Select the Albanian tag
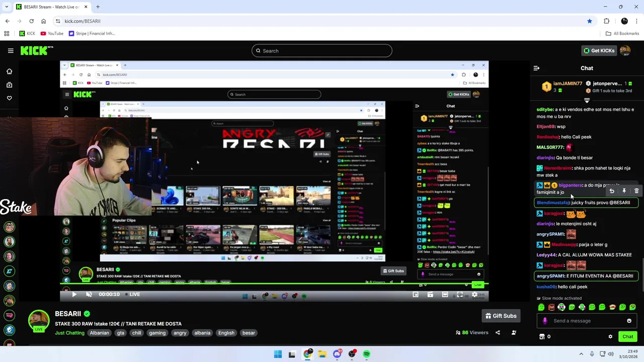The image size is (644, 362). click(x=100, y=333)
